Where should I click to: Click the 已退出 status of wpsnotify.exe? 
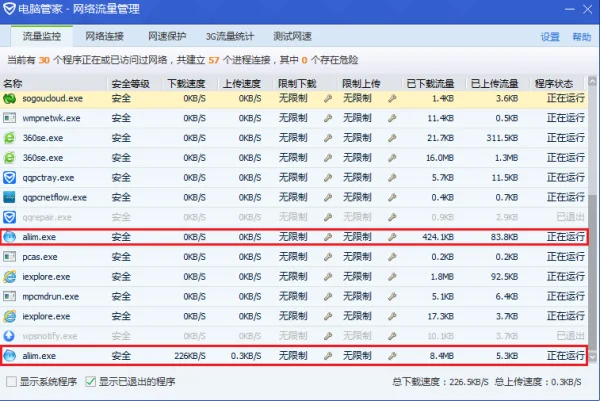click(x=571, y=336)
